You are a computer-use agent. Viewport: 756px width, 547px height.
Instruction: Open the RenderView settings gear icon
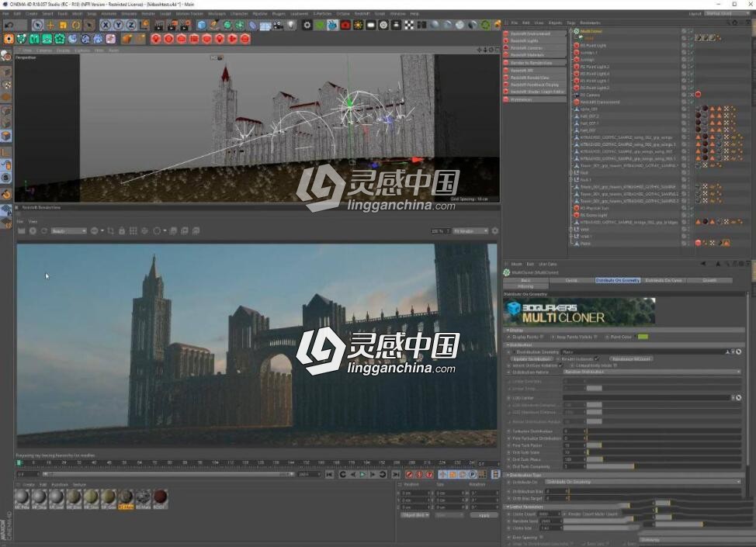[x=495, y=231]
